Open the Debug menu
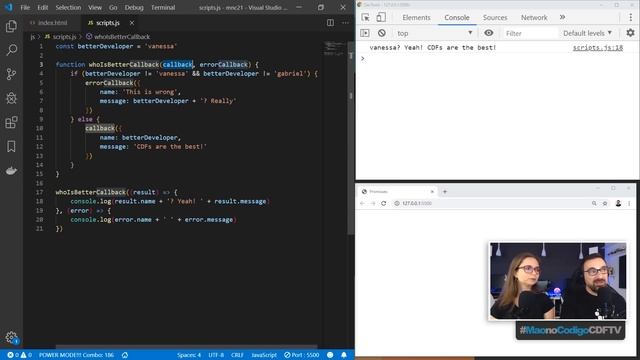 (x=134, y=7)
